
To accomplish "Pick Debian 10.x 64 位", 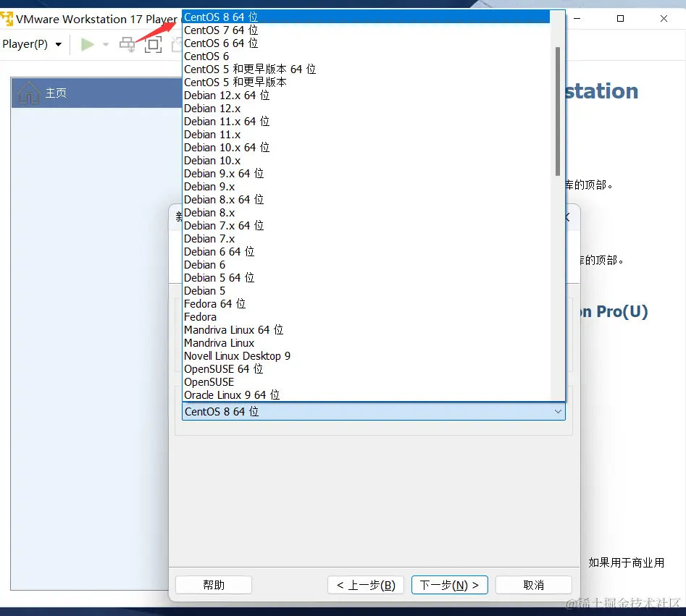I will point(366,148).
